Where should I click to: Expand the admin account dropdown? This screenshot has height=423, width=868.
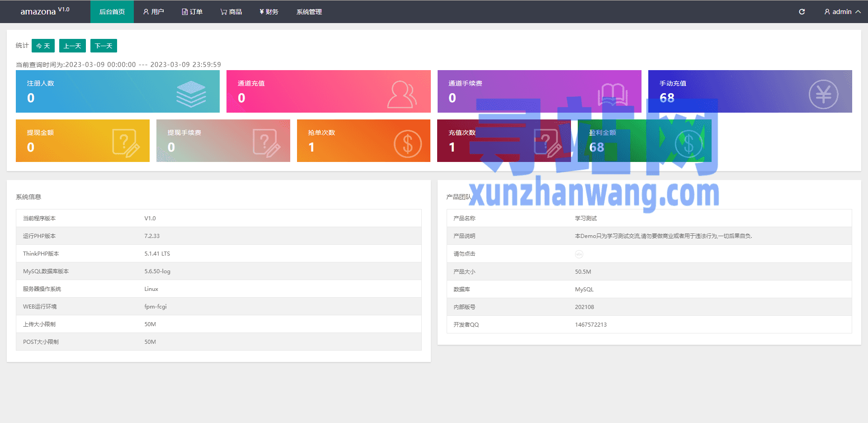[842, 12]
